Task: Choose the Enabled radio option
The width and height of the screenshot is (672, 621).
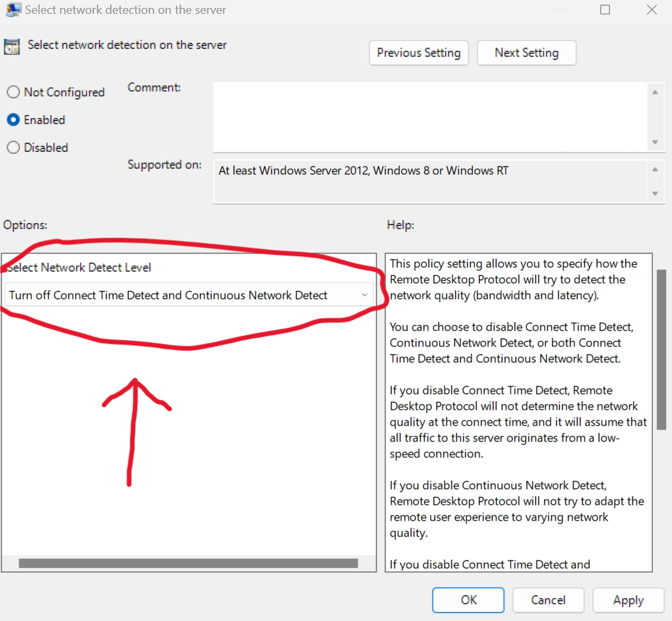Action: (x=13, y=120)
